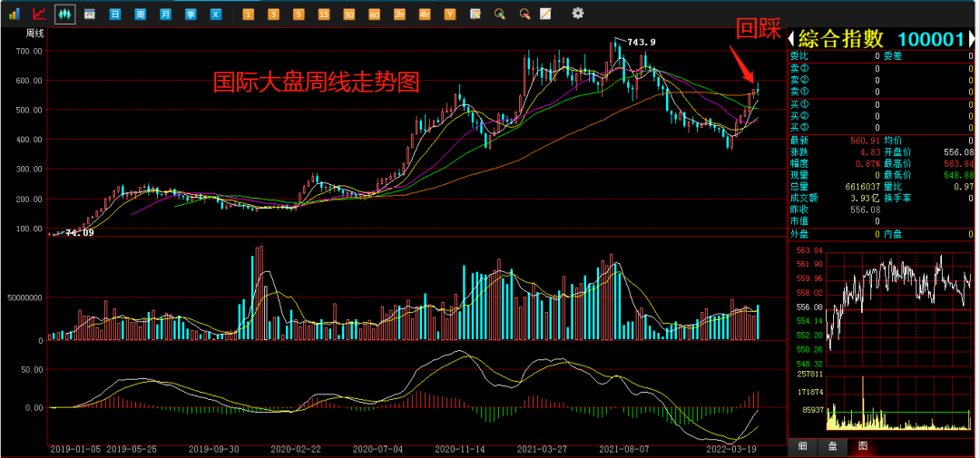Click the 外盘 label
The image size is (980, 458).
click(799, 234)
